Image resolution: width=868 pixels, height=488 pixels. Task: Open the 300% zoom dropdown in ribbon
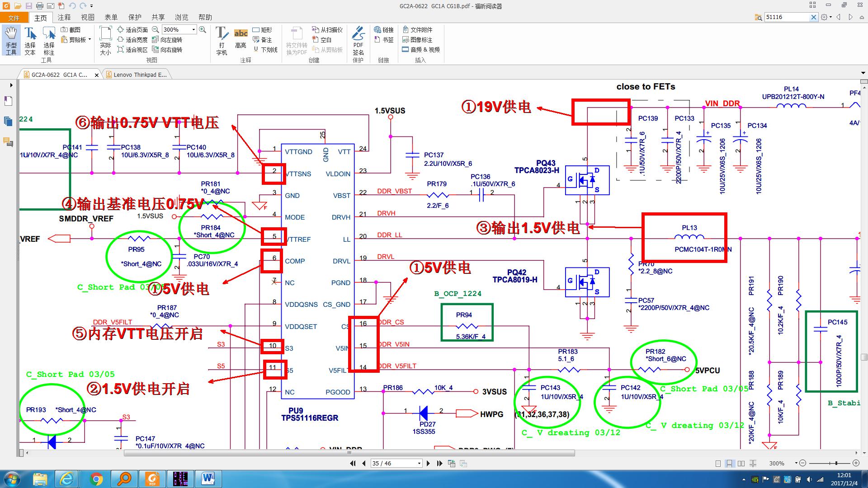[x=193, y=30]
